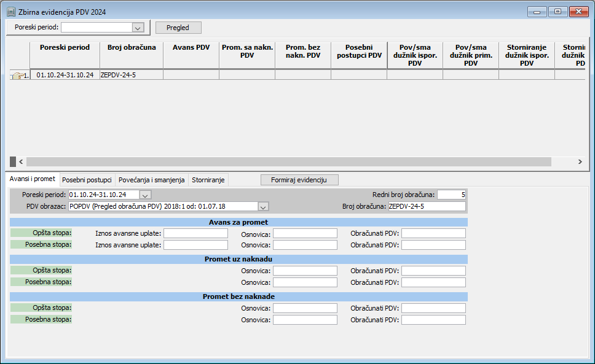
Task: Select row 1 pointer hand indicator
Action: pos(17,75)
